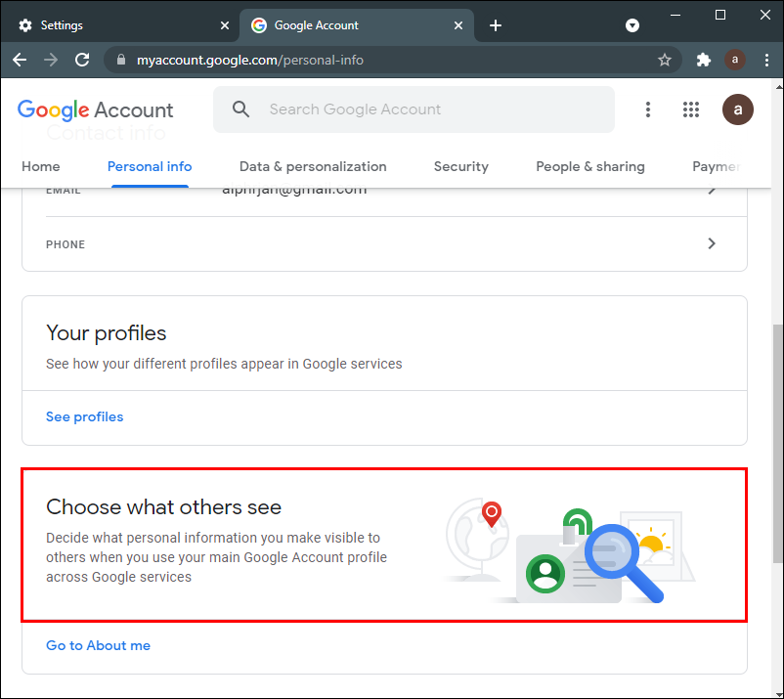Switch to the Security tab
Viewport: 784px width, 699px height.
click(461, 166)
